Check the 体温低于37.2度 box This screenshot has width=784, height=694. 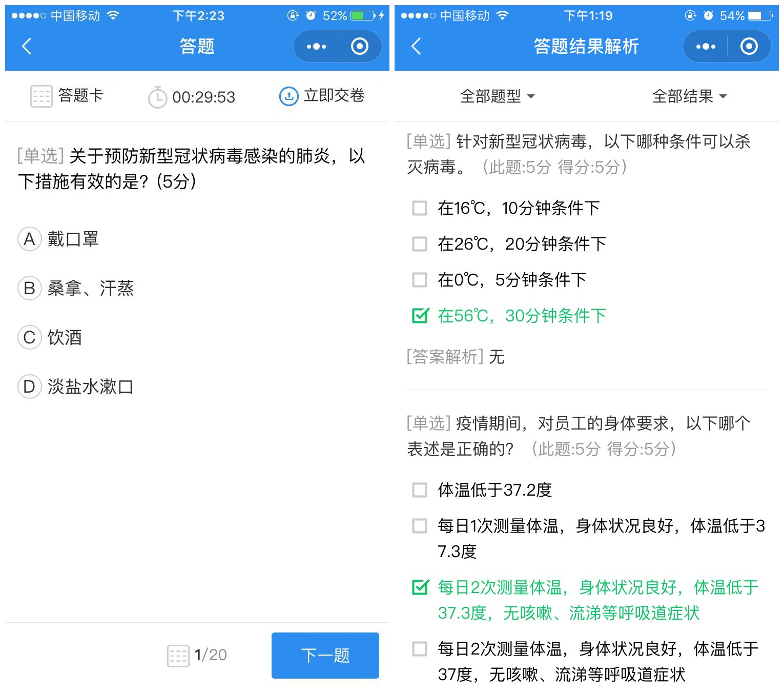click(x=420, y=490)
